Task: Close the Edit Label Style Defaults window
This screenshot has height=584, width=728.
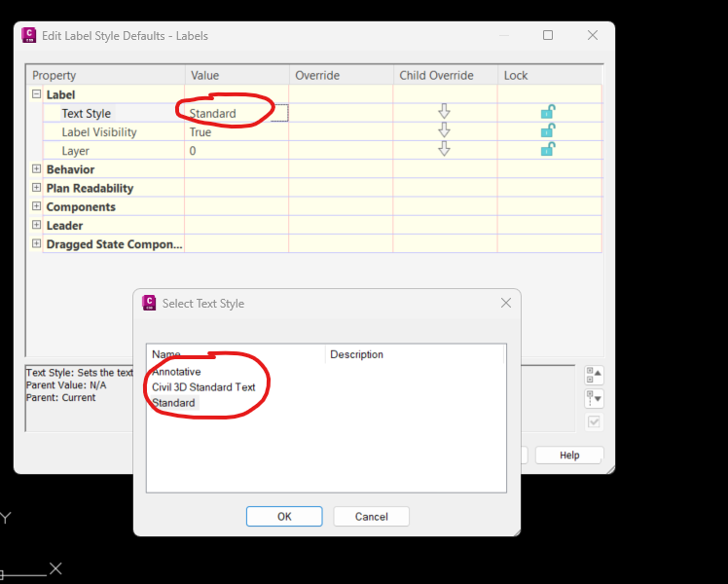Action: pyautogui.click(x=593, y=35)
